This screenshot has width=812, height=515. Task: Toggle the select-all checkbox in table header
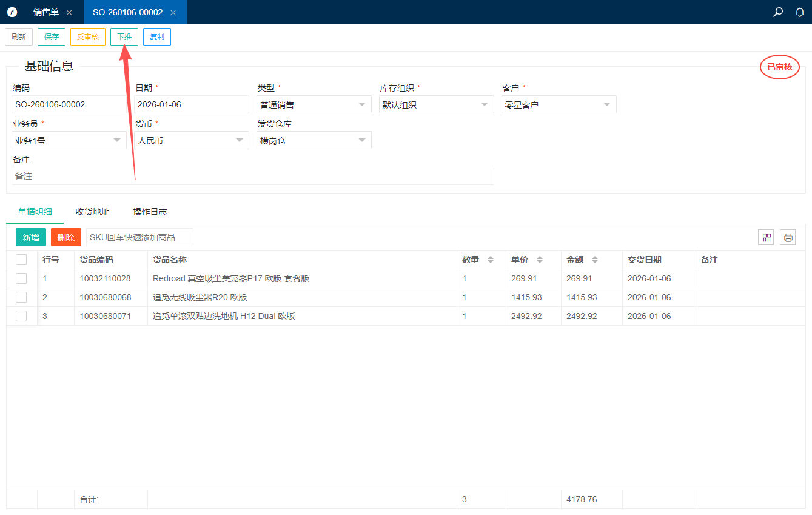pos(21,260)
